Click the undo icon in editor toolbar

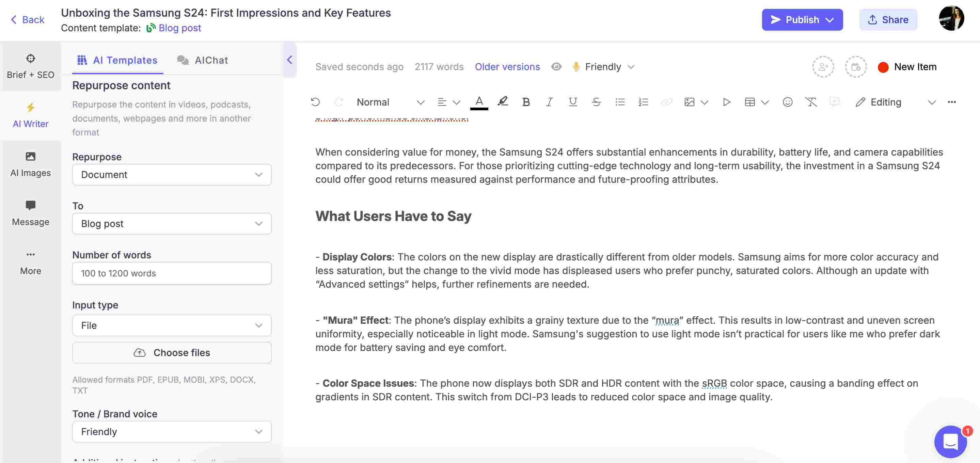(315, 102)
